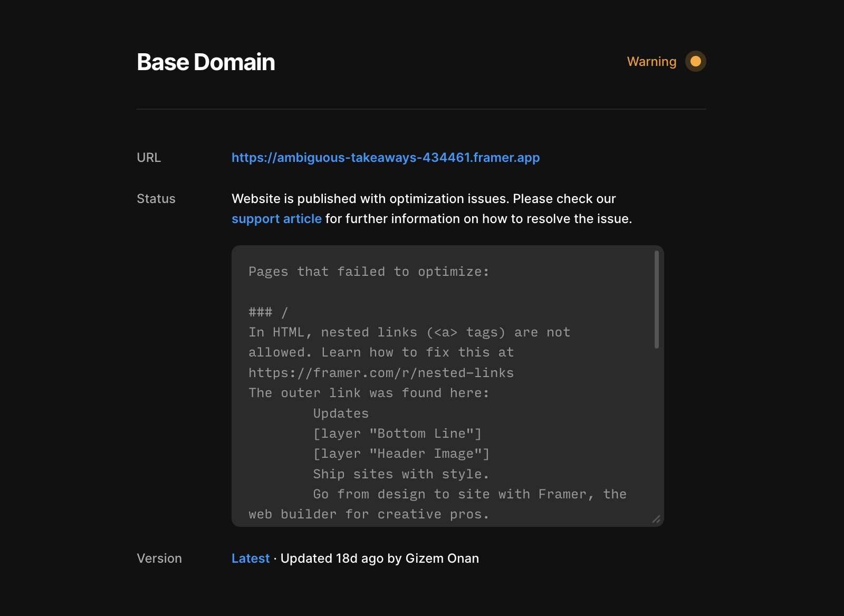Click the orange Warning status indicator dot
This screenshot has width=844, height=616.
[695, 61]
